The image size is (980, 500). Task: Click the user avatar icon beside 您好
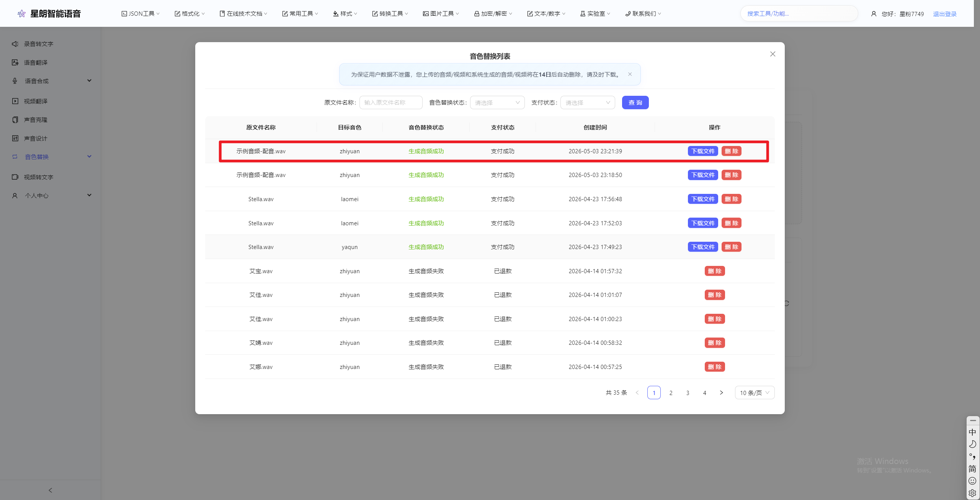tap(874, 14)
